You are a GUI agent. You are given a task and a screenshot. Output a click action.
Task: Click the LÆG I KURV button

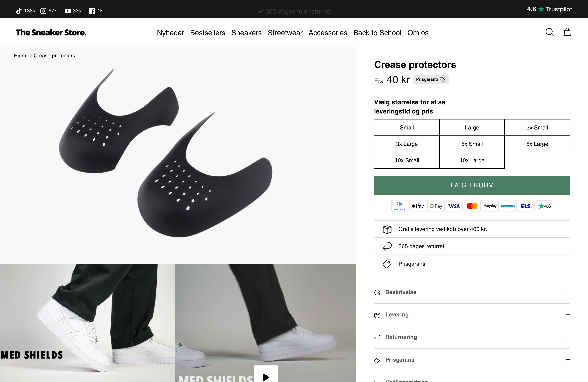[471, 185]
